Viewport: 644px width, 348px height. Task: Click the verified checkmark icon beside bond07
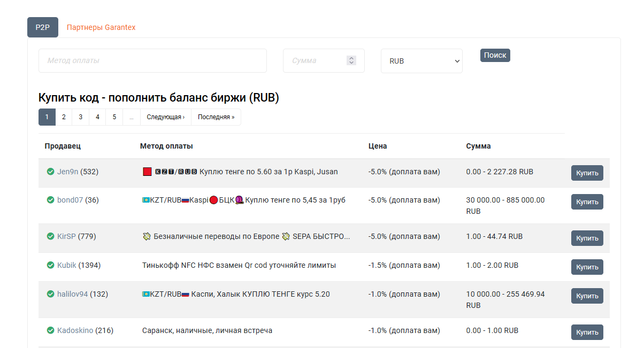(50, 200)
